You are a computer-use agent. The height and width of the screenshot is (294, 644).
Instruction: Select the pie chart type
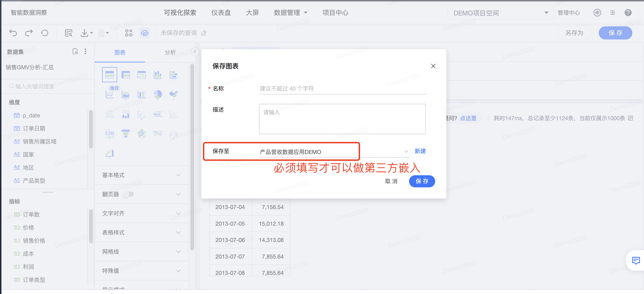pos(157,94)
